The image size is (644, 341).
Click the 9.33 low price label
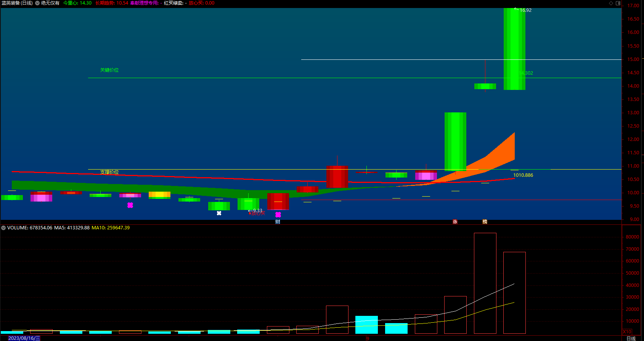click(x=258, y=210)
